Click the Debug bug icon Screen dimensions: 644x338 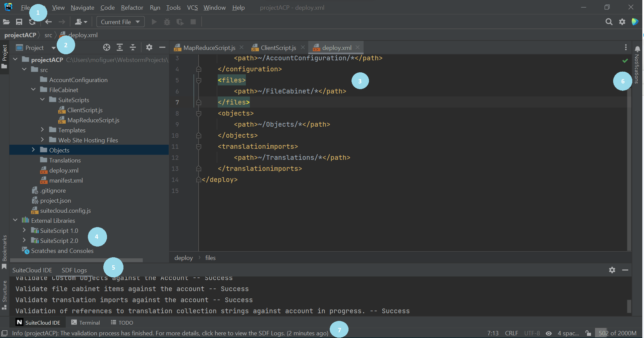coord(167,22)
